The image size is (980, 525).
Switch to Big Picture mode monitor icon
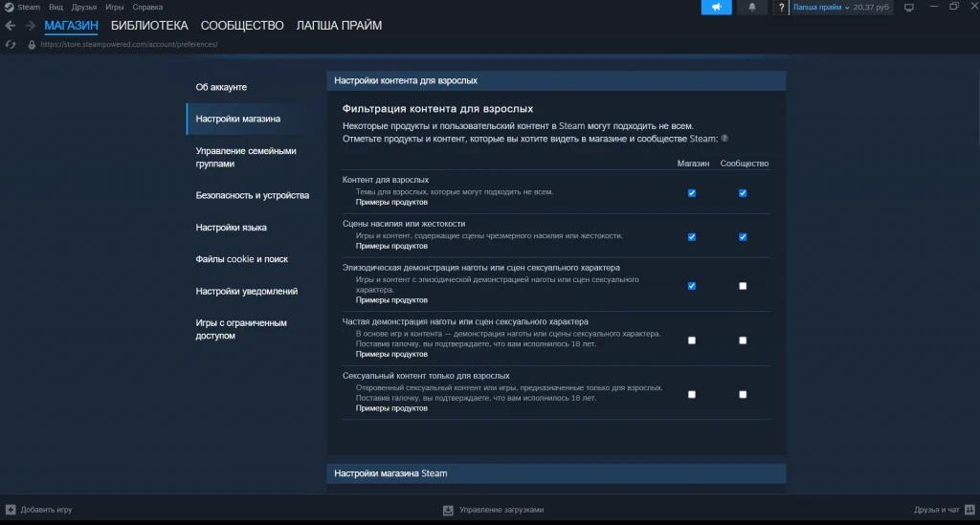909,8
